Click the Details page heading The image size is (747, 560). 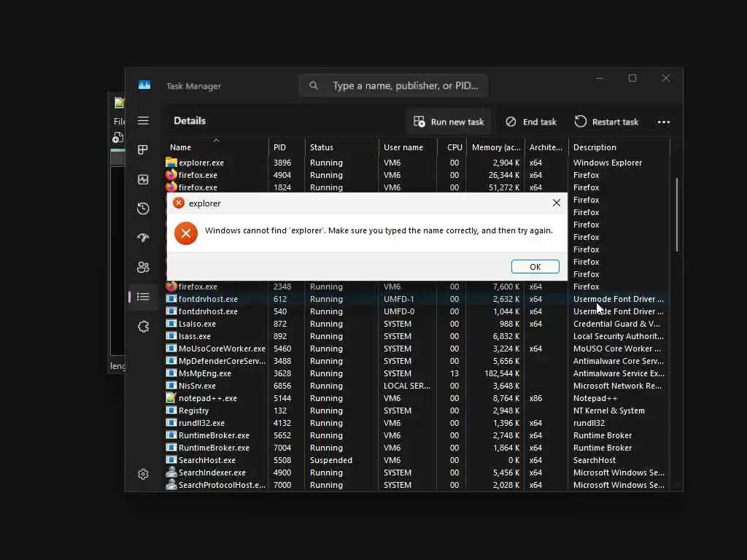tap(190, 120)
